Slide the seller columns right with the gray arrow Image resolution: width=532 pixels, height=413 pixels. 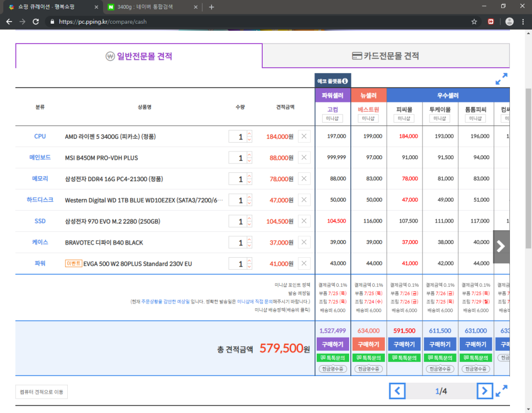pos(501,247)
